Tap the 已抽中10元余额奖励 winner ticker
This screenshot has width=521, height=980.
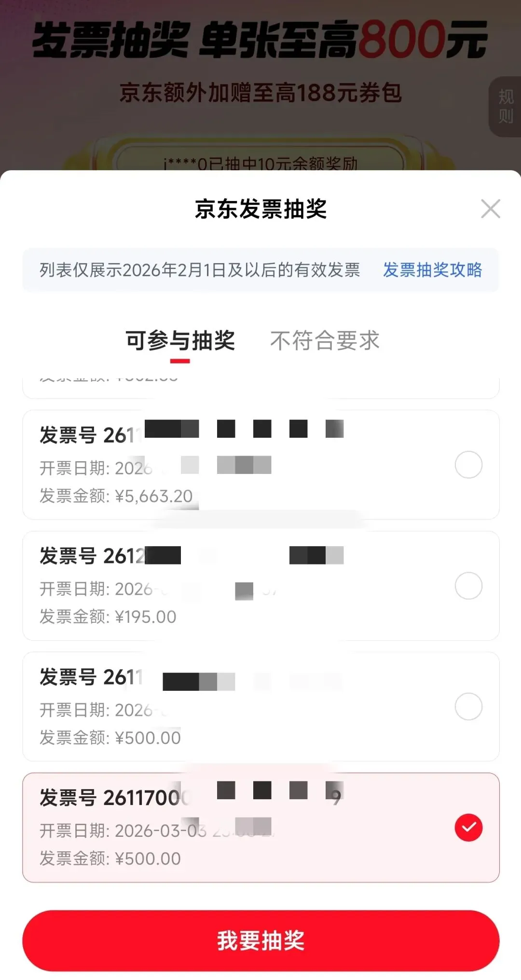click(x=260, y=162)
